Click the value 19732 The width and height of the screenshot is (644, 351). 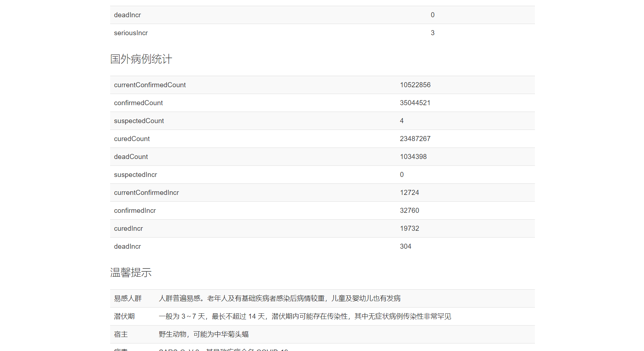pos(409,229)
